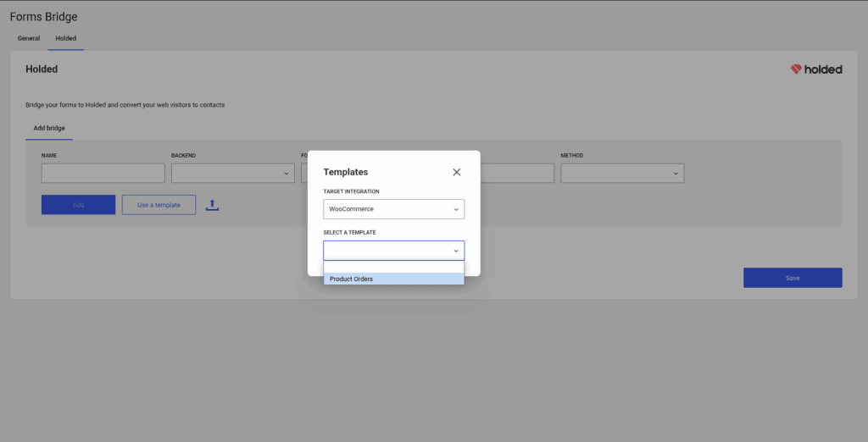Click the TARGET INTEGRATION label
Image resolution: width=868 pixels, height=442 pixels.
[351, 191]
